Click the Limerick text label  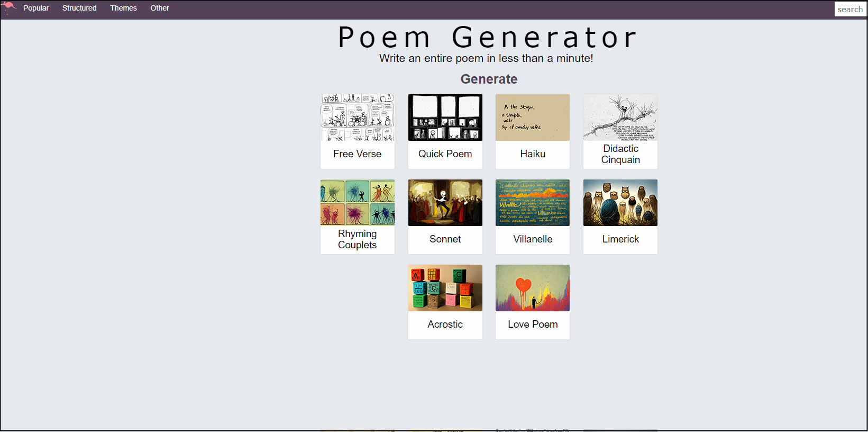620,239
